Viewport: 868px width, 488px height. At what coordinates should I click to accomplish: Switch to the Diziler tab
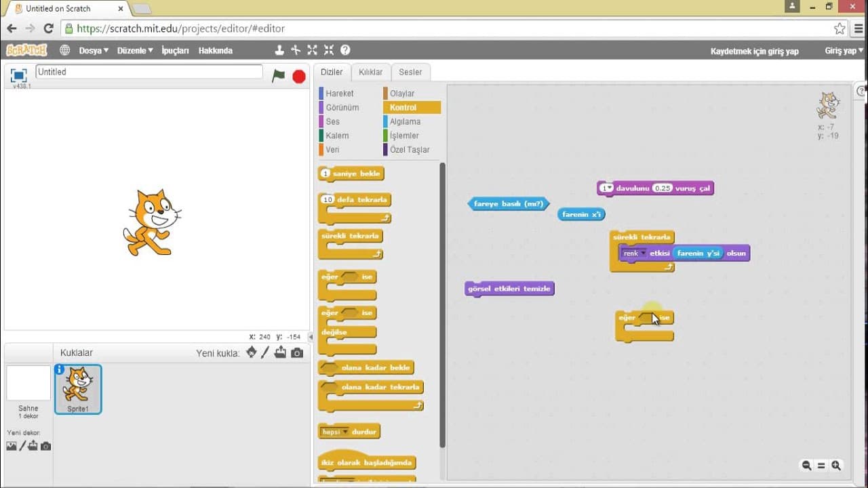coord(332,72)
